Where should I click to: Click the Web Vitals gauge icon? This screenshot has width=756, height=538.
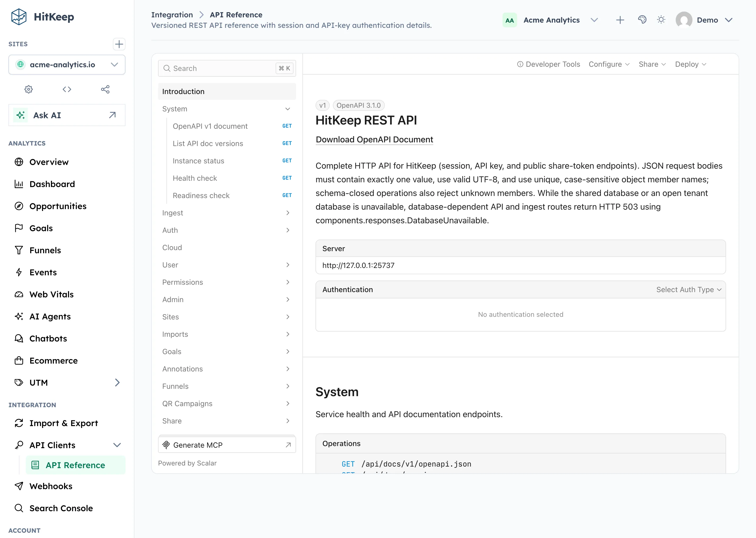[19, 294]
